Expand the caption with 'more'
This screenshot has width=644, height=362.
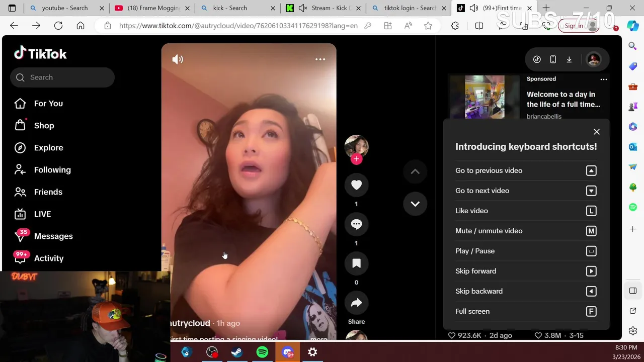(319, 339)
